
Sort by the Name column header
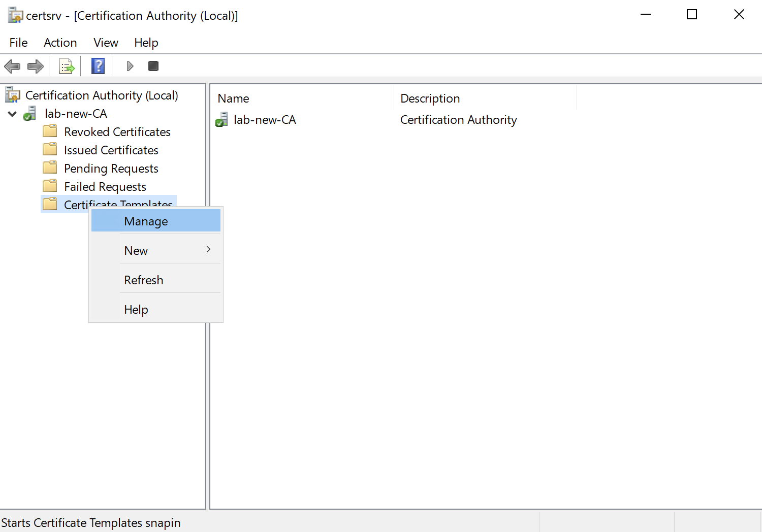tap(233, 98)
